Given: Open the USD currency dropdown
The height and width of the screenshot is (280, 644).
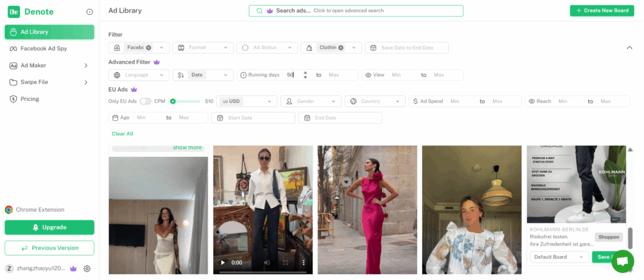Looking at the screenshot, I should [247, 101].
